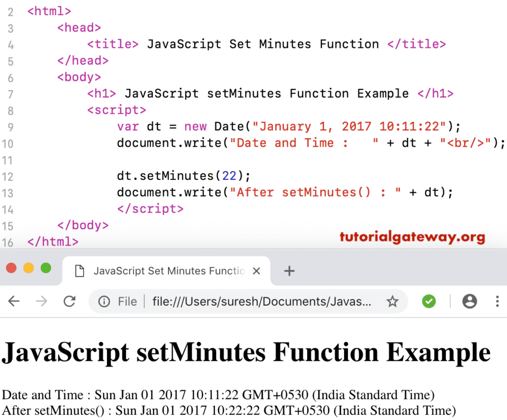Click the reload page icon

point(69,301)
